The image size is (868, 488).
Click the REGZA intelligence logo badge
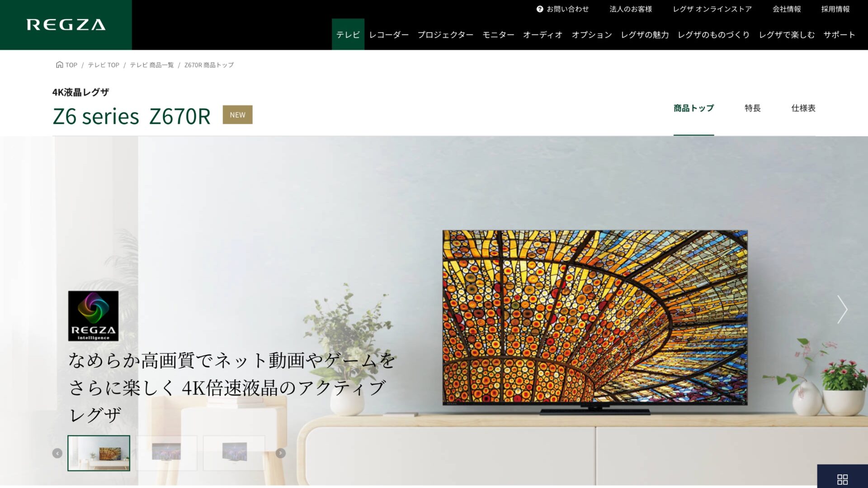point(94,316)
